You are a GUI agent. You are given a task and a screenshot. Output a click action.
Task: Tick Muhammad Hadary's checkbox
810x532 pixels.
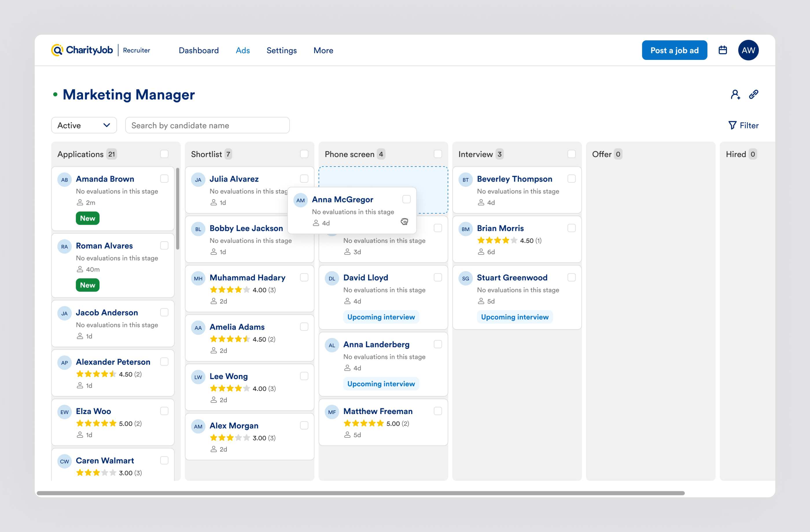(304, 277)
